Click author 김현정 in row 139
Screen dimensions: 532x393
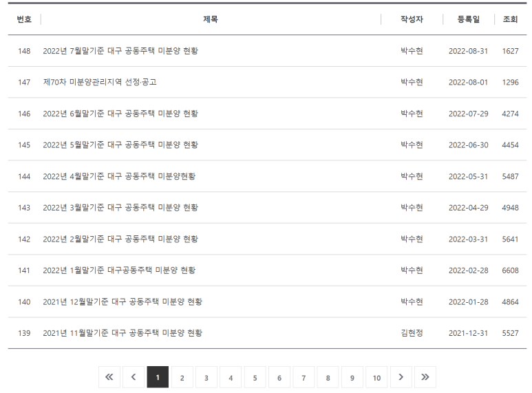[412, 333]
